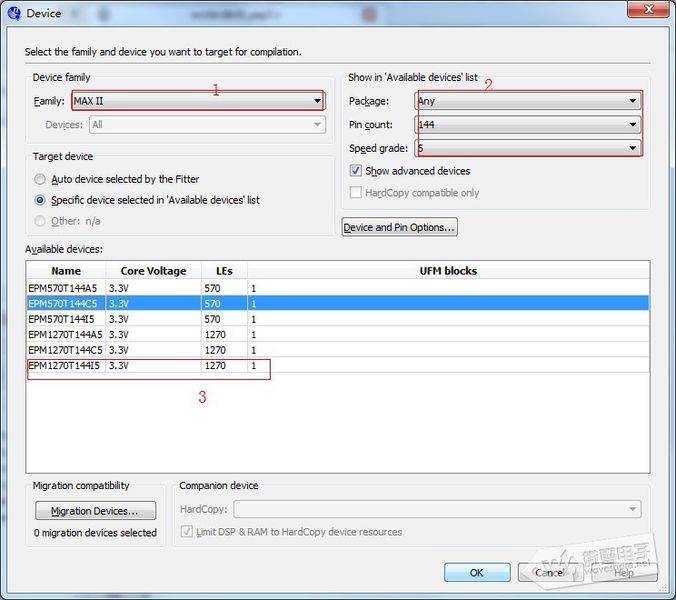The image size is (676, 600).
Task: Expand the Package dropdown set to Any
Action: pos(528,101)
